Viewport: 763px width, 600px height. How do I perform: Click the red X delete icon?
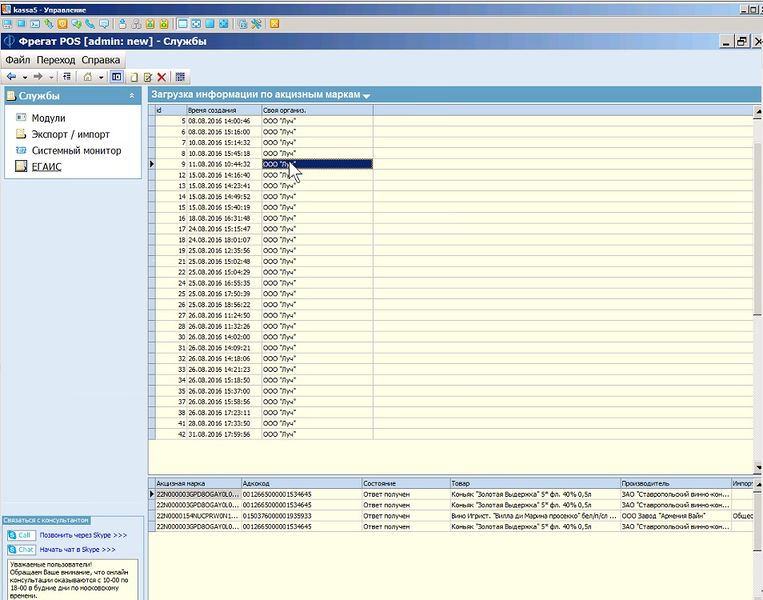click(x=162, y=77)
